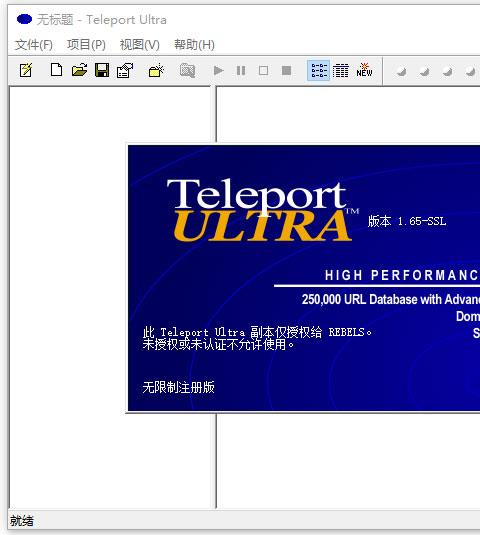Click the 无限制注册版 label on splash
The image size is (480, 535).
(x=178, y=387)
